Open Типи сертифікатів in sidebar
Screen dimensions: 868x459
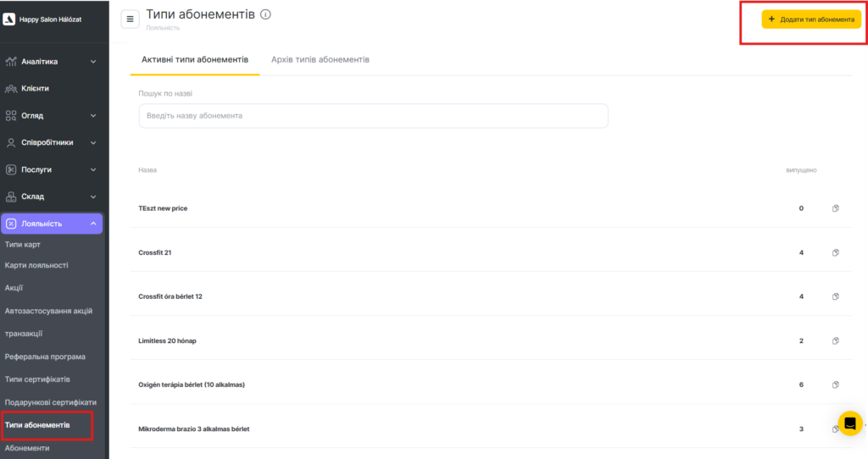37,379
